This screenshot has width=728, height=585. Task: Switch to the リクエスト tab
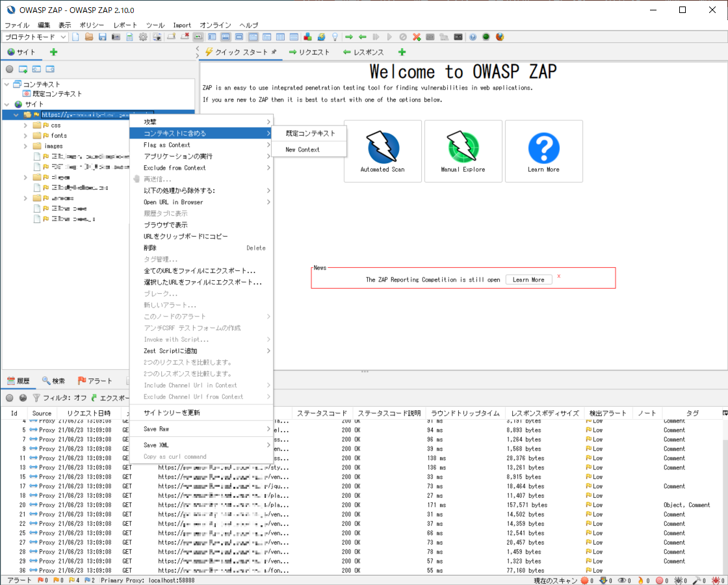click(x=309, y=52)
